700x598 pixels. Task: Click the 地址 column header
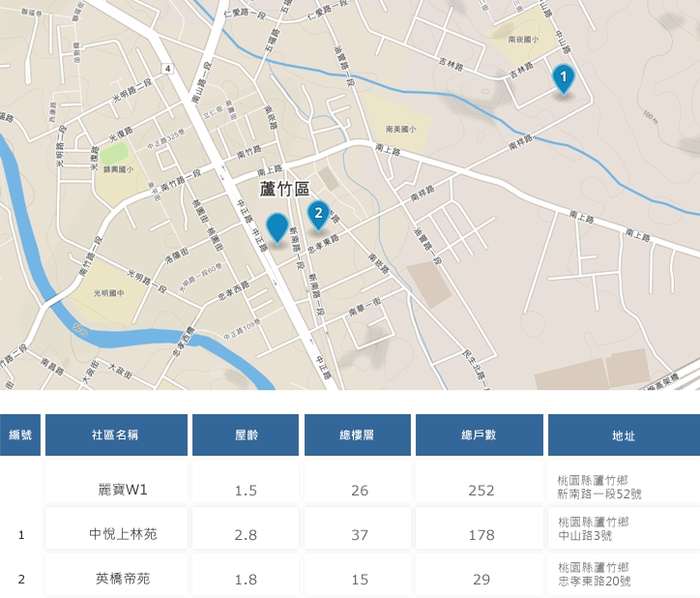(623, 434)
